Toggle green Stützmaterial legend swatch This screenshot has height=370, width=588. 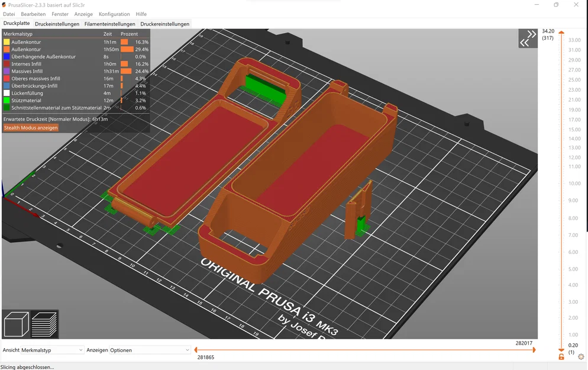7,101
